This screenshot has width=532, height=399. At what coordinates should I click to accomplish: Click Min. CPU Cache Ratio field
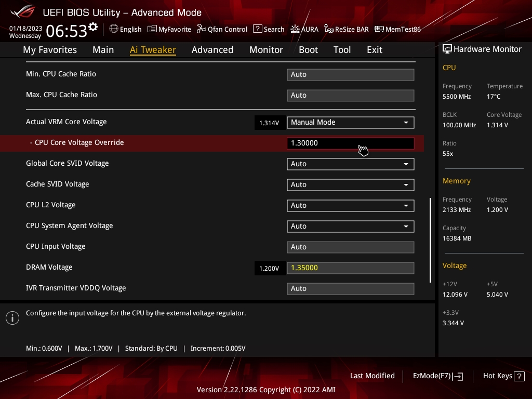coord(351,75)
